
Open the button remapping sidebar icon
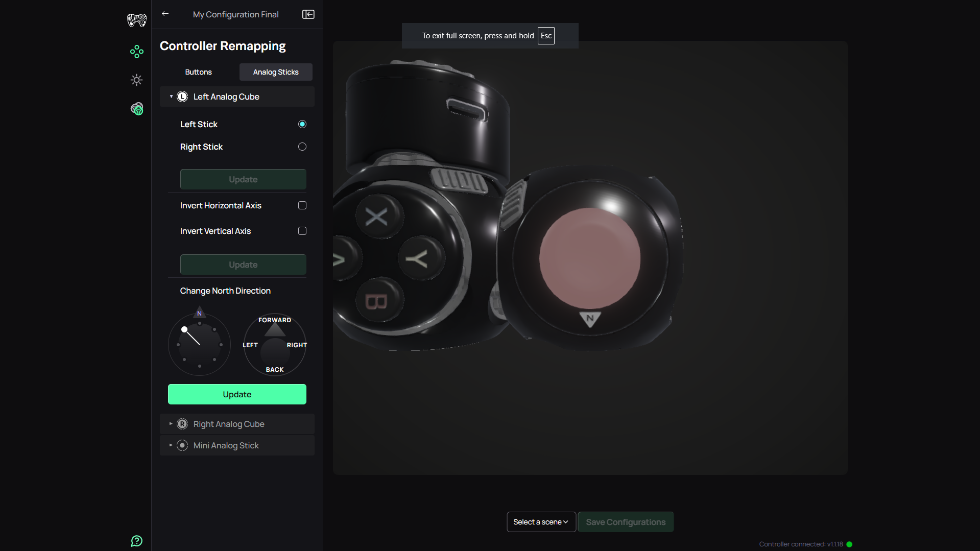point(136,52)
